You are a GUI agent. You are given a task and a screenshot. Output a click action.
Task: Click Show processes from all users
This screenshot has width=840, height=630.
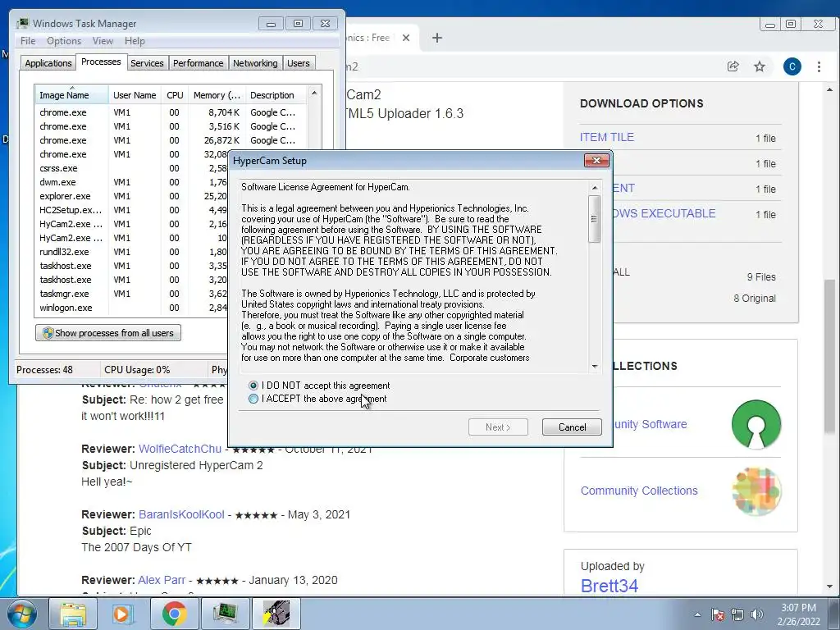point(108,333)
